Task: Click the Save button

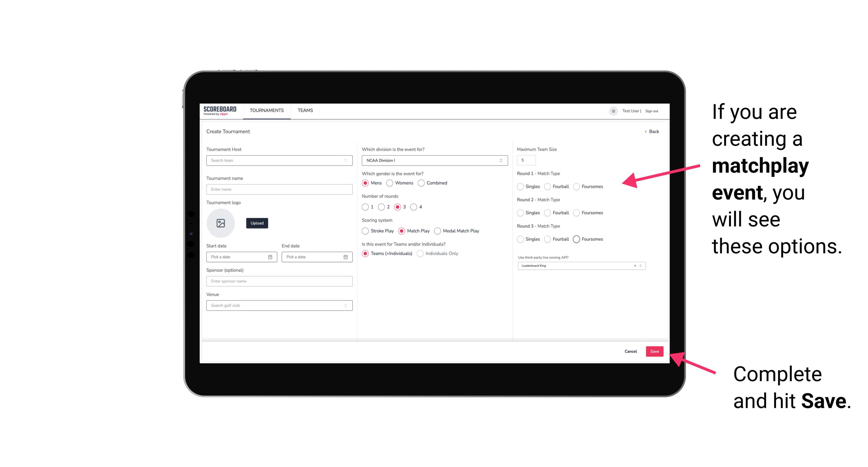Action: coord(654,351)
